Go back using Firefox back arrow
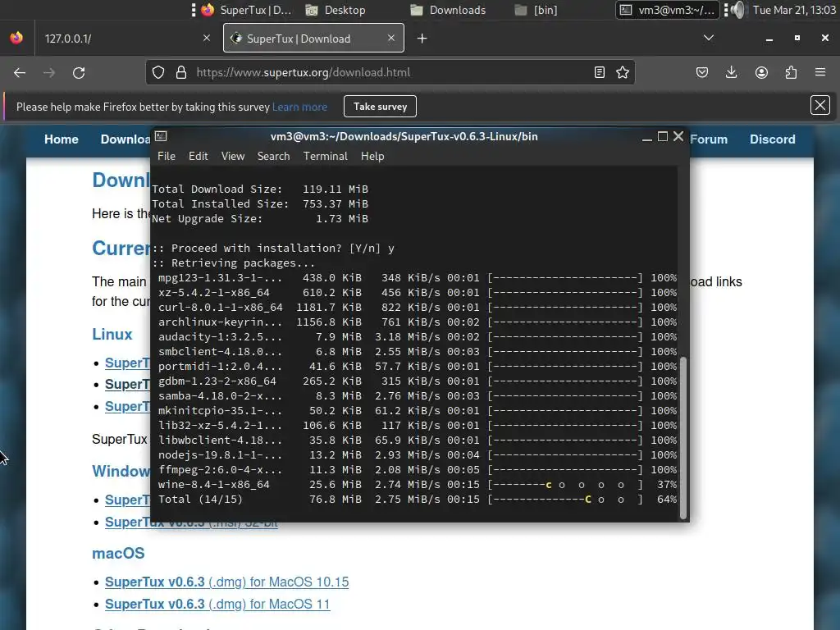 [20, 72]
